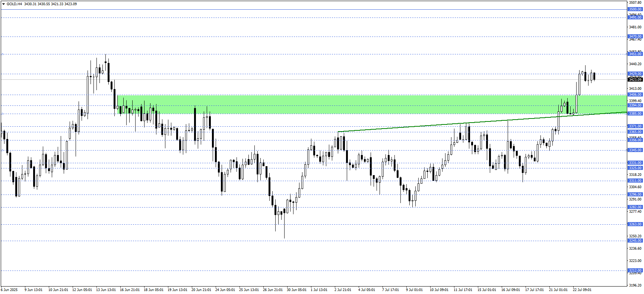The height and width of the screenshot is (294, 644).
Task: Click the 3365.00 level price label
Action: pyautogui.click(x=635, y=132)
